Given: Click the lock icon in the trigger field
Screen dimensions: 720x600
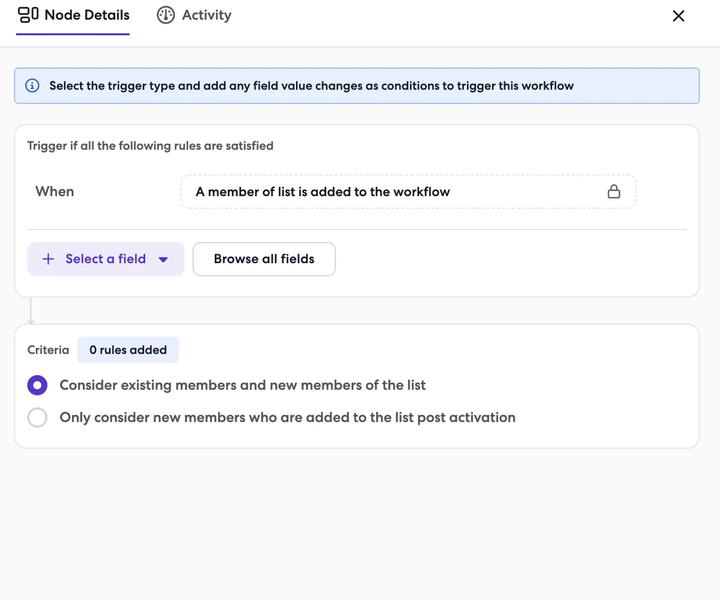Looking at the screenshot, I should coord(614,191).
